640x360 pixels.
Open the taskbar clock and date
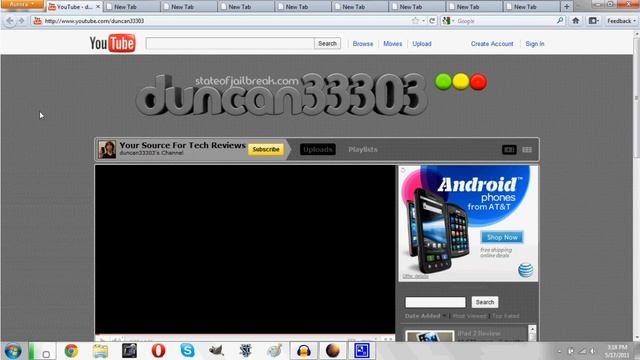[617, 351]
